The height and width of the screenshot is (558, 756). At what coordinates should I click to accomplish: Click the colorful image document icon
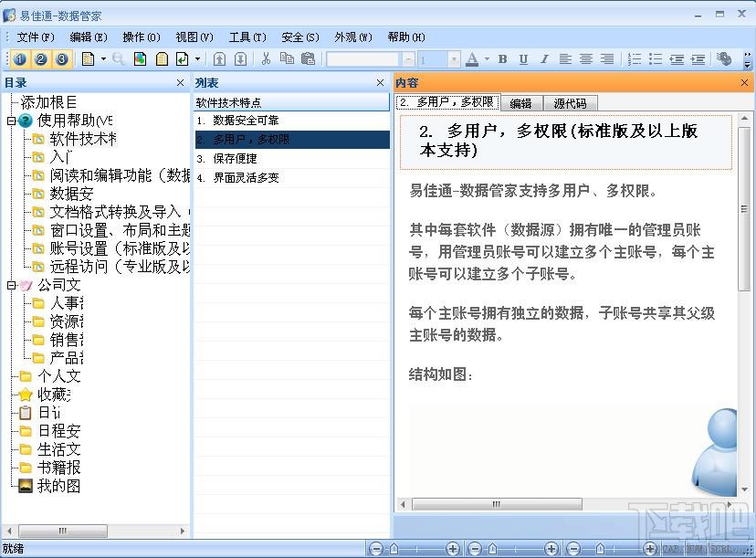point(140,59)
